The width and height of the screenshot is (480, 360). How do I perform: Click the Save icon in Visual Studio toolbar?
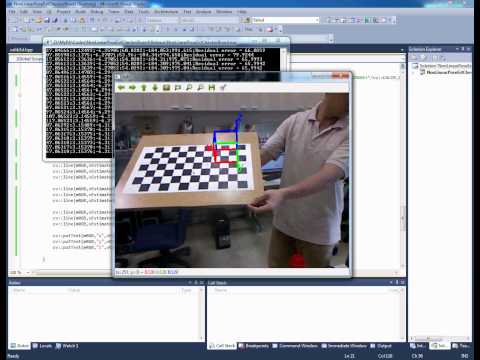click(47, 20)
